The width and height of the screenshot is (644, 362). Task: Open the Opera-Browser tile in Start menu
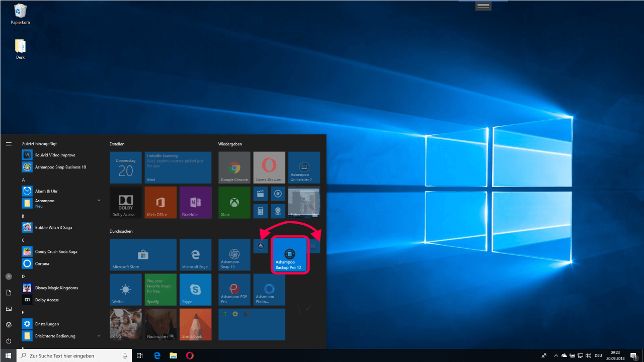(x=269, y=167)
